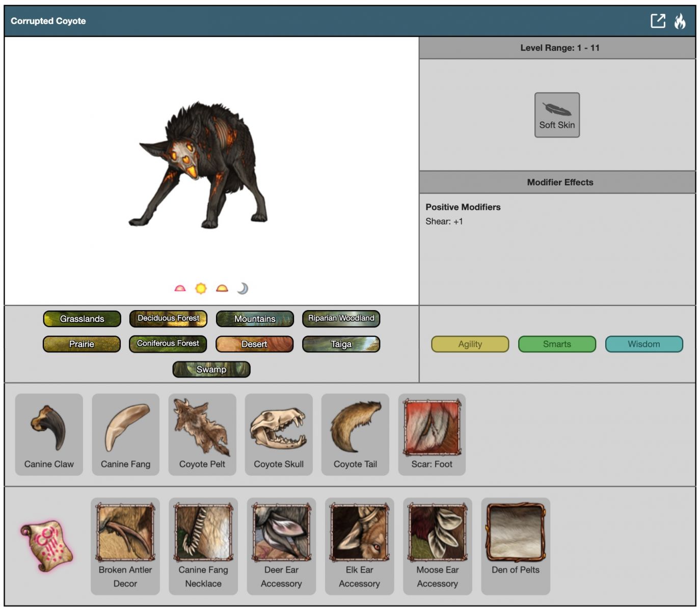Select the Canine Claw item
700x610 pixels.
click(49, 434)
